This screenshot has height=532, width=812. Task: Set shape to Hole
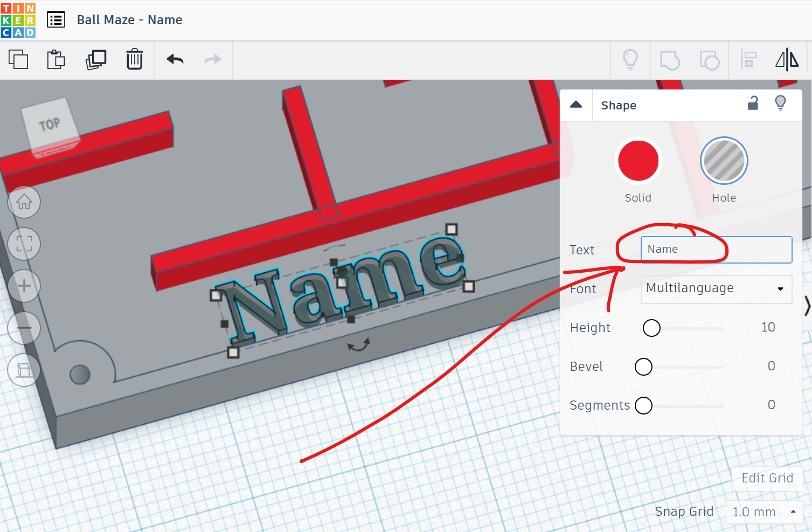724,161
